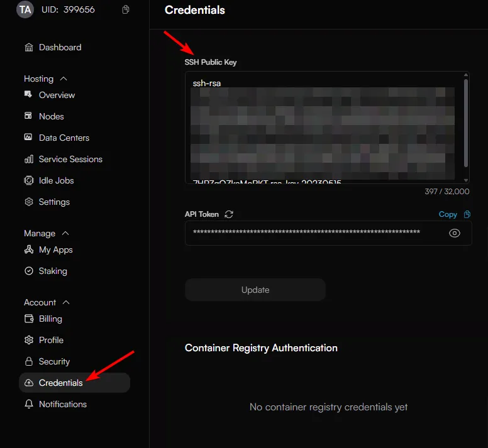Copy the UID with the clipboard icon
This screenshot has width=488, height=448.
tap(126, 9)
